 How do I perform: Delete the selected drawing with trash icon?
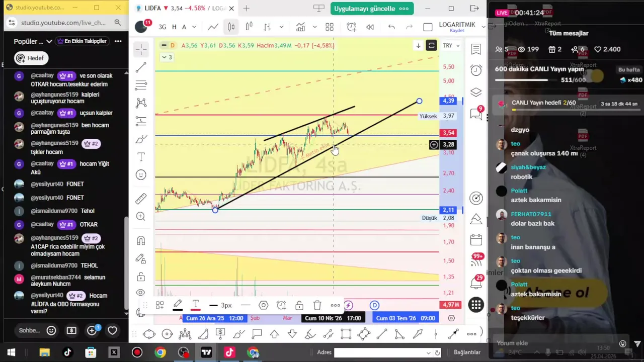pyautogui.click(x=317, y=305)
